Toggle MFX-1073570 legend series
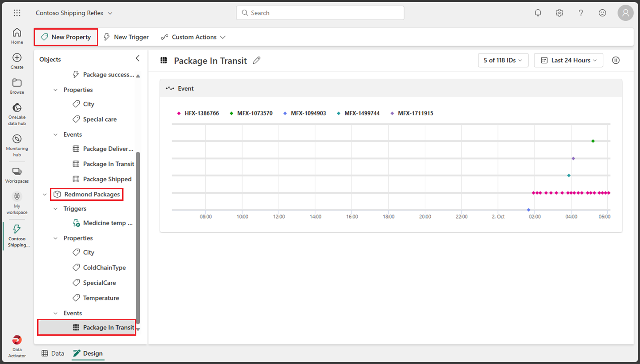 click(251, 113)
